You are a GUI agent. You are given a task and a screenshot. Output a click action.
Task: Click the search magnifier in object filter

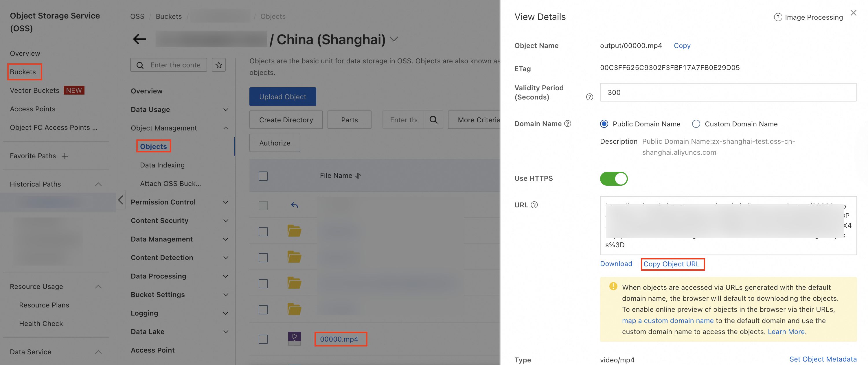pyautogui.click(x=433, y=120)
